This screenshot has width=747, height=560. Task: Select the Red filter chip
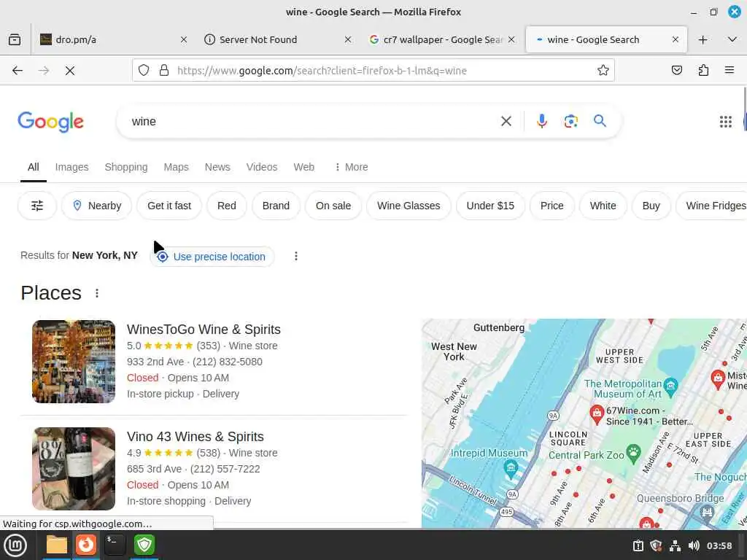pyautogui.click(x=226, y=206)
